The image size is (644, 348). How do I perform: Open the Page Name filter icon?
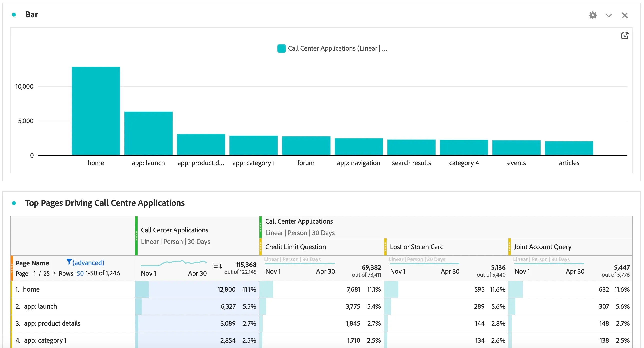coord(69,262)
